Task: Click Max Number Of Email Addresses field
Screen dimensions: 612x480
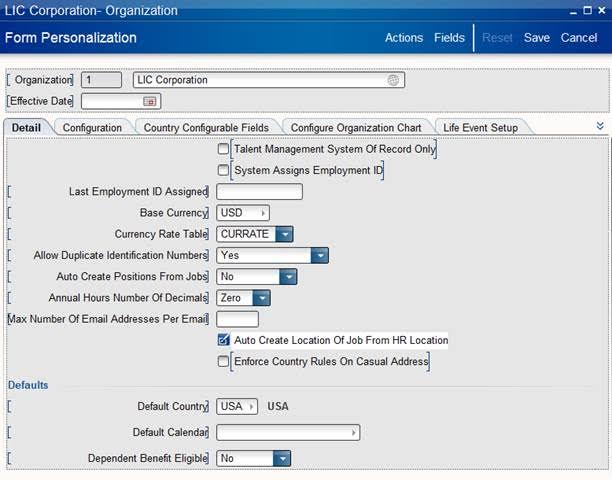Action: click(x=237, y=319)
